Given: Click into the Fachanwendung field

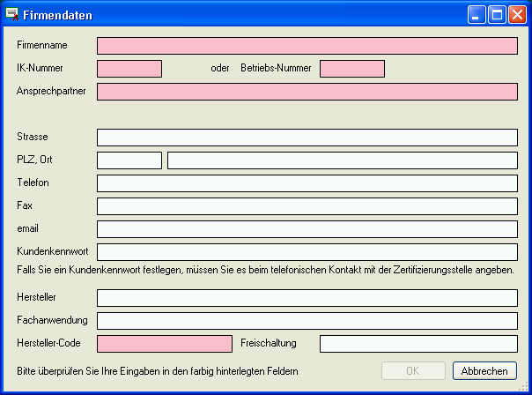Looking at the screenshot, I should point(307,321).
